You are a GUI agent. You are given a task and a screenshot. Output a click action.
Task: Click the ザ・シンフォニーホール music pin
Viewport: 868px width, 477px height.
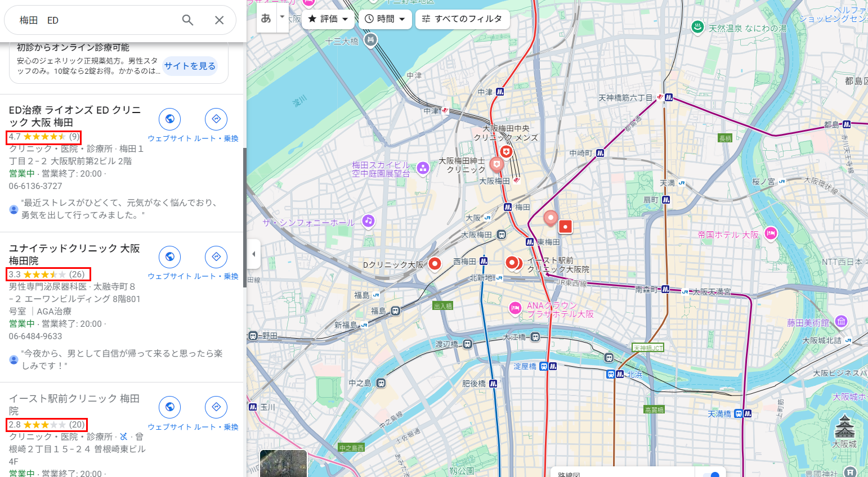[368, 221]
